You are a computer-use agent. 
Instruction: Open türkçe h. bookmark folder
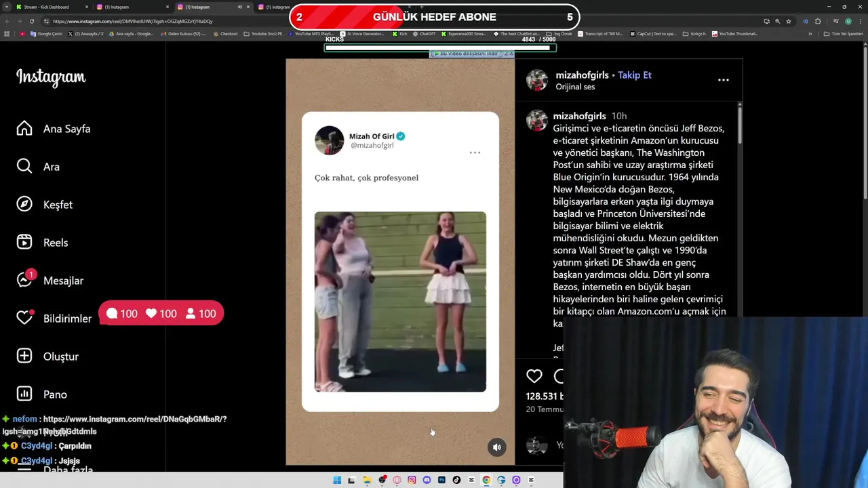[x=695, y=34]
